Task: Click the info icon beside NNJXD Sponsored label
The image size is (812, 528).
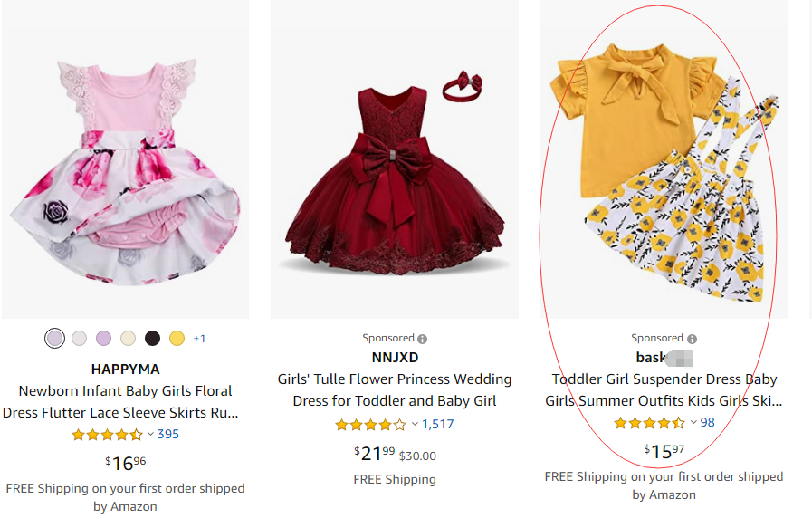Action: (423, 339)
